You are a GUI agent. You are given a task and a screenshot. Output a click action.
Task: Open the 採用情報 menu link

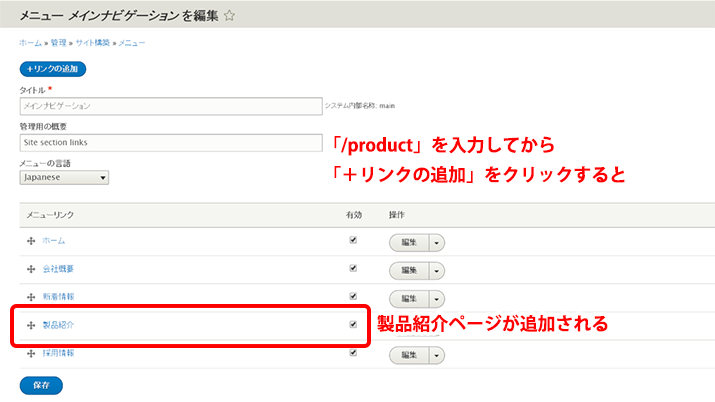click(58, 353)
